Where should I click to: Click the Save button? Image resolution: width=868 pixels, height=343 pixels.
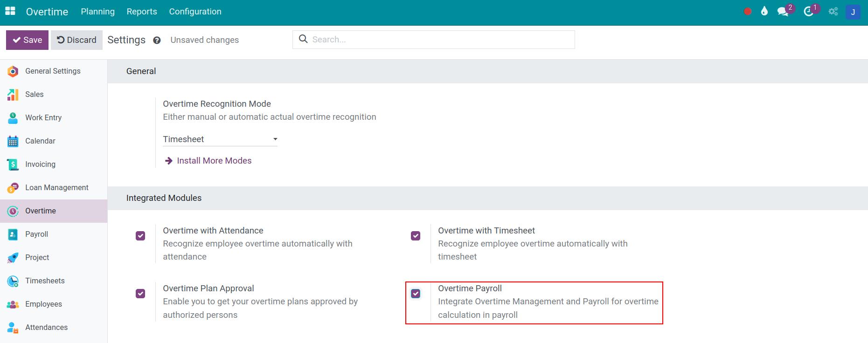click(28, 40)
